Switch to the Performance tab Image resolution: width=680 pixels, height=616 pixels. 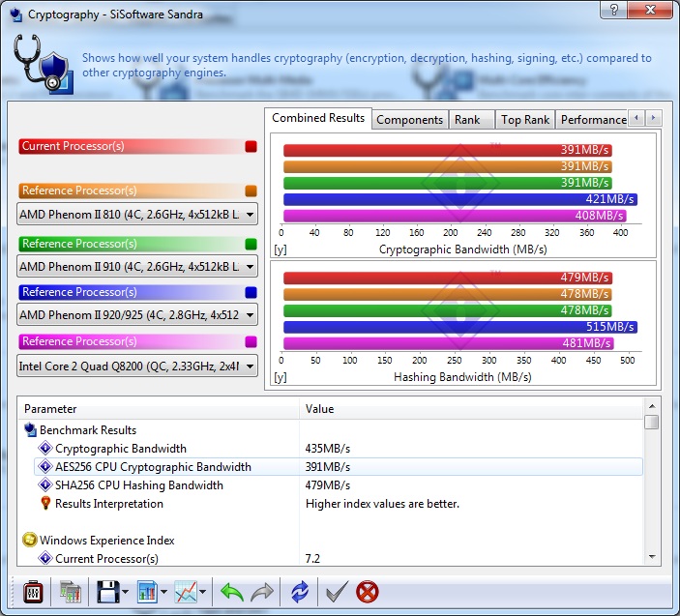(593, 120)
